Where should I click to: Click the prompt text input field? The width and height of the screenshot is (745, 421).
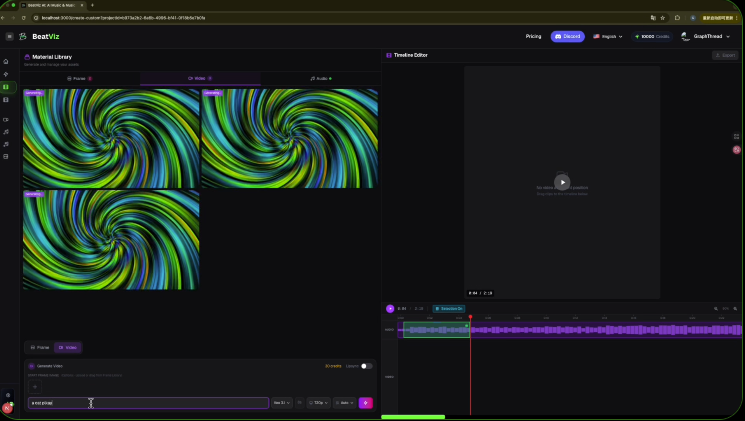148,403
